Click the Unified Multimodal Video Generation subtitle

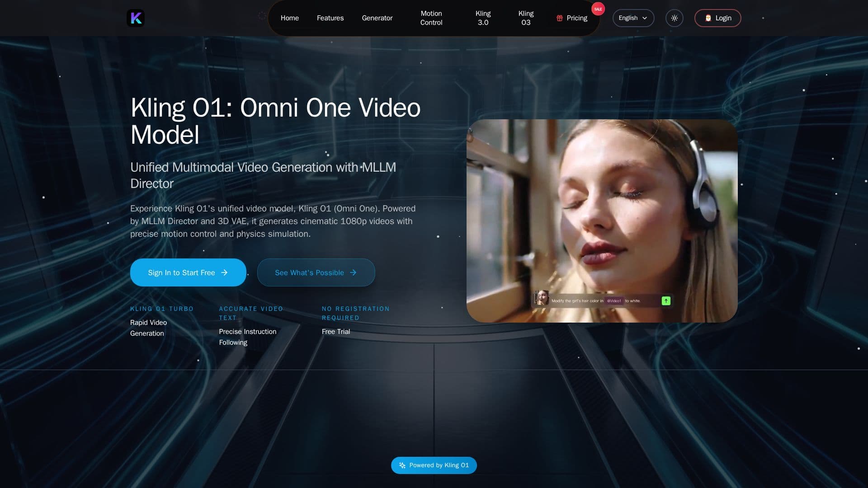click(x=263, y=175)
